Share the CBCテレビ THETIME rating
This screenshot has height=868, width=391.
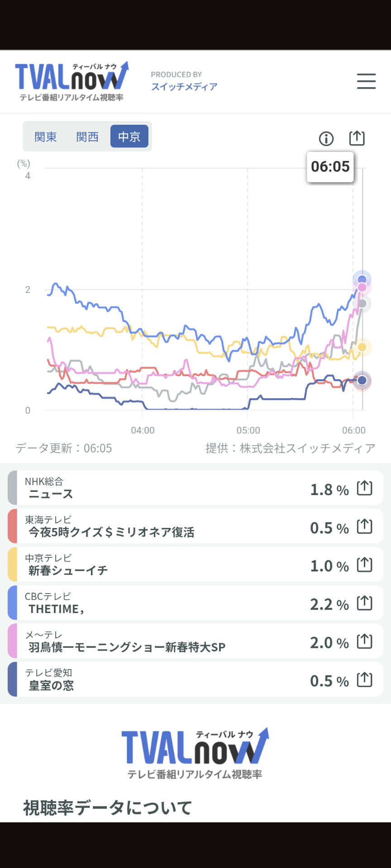click(364, 603)
